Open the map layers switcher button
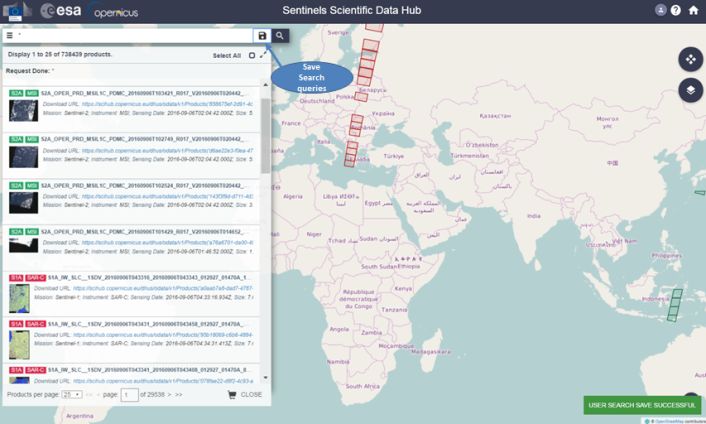This screenshot has height=424, width=706. coord(690,90)
